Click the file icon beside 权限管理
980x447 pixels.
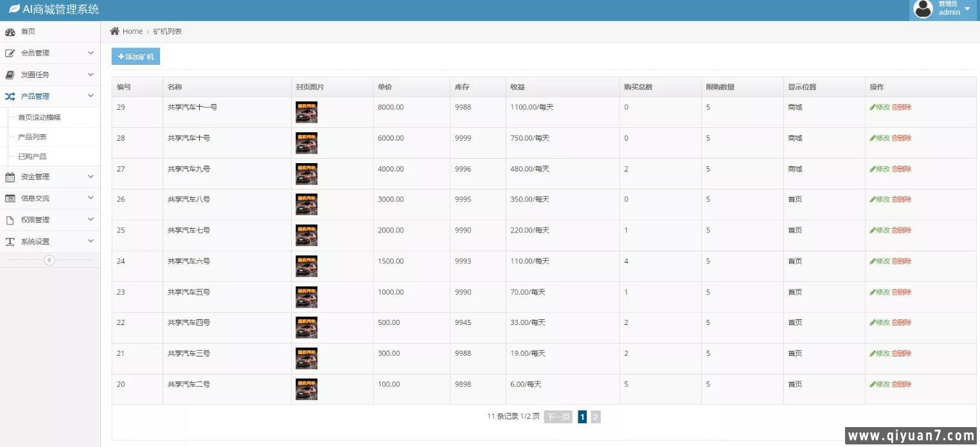coord(10,220)
